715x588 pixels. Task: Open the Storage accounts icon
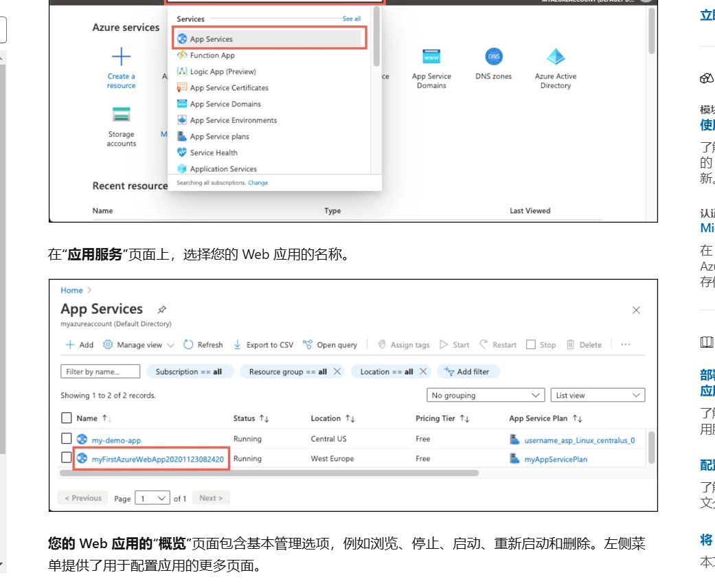(x=122, y=115)
